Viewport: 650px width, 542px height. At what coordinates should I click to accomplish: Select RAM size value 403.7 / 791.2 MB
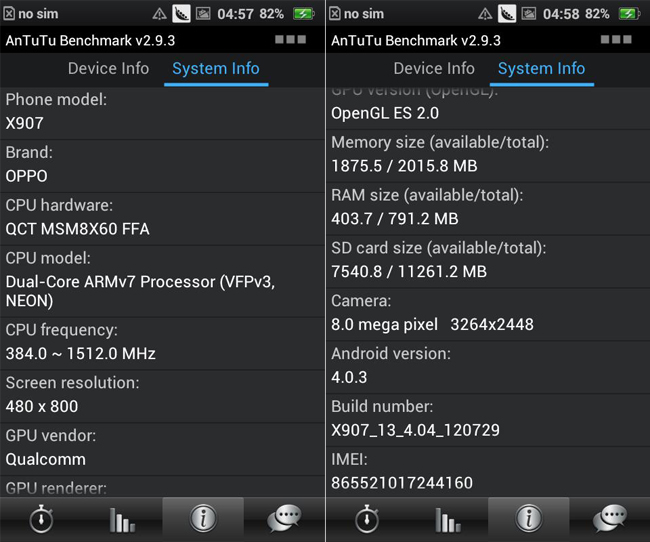pos(395,219)
